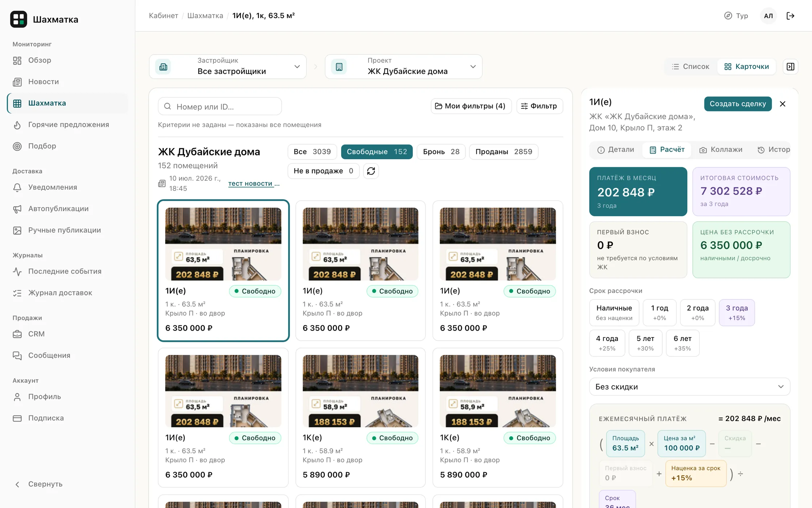Click Цена без рассрочки 6 350 000 ₽ tile

[x=741, y=250]
